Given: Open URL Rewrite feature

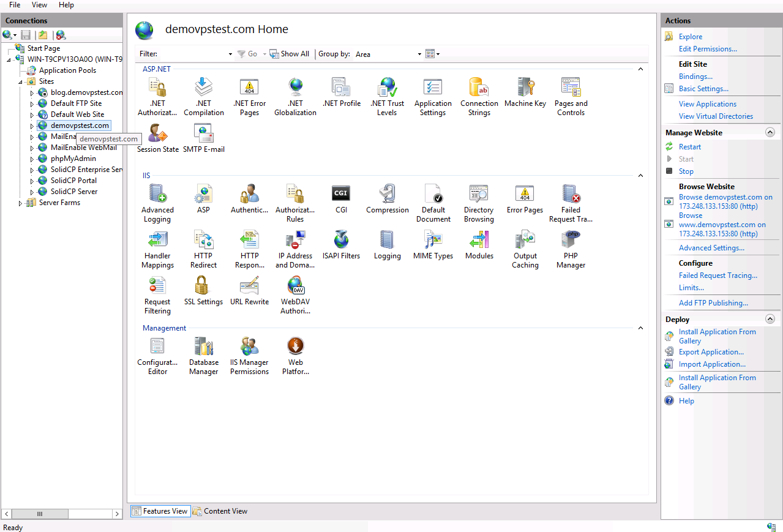Looking at the screenshot, I should tap(249, 291).
